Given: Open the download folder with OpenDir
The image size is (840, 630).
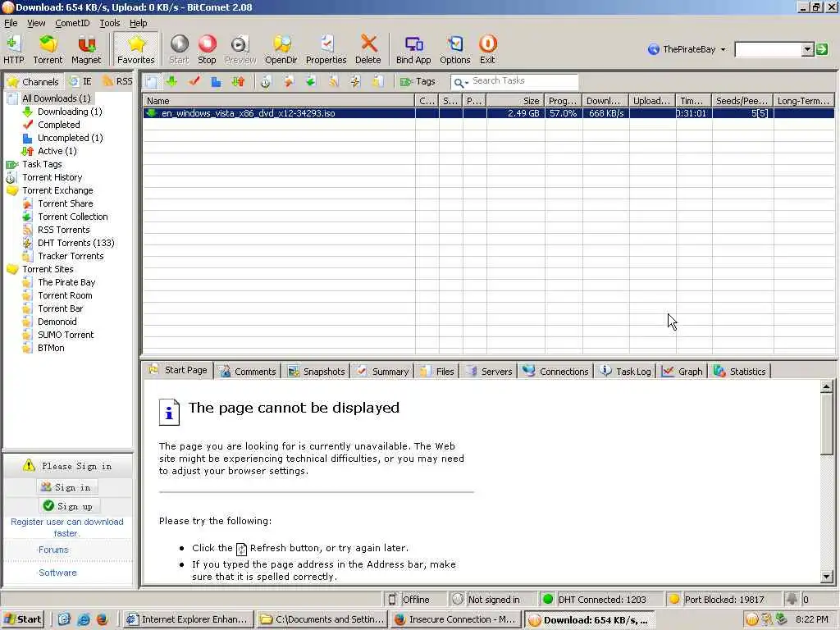Looking at the screenshot, I should [281, 49].
